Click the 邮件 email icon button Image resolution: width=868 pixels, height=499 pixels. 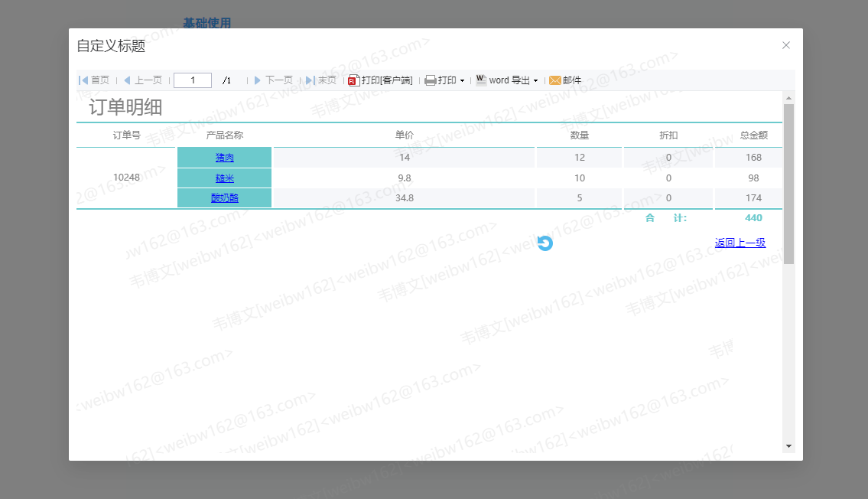tap(565, 80)
